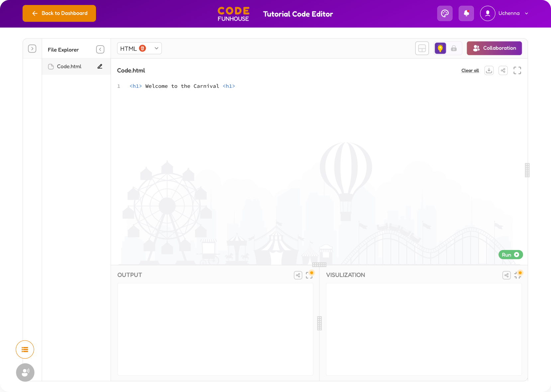Expand the VISULIZATION panel to fullscreen

517,275
